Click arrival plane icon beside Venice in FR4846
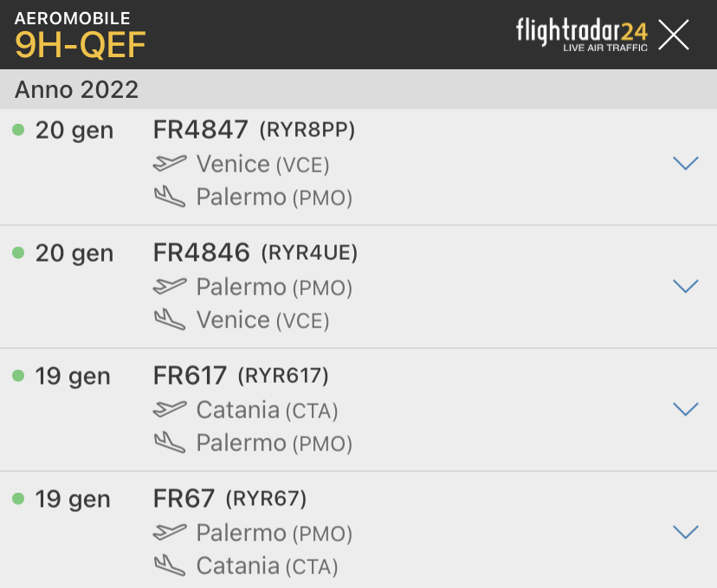 170,320
